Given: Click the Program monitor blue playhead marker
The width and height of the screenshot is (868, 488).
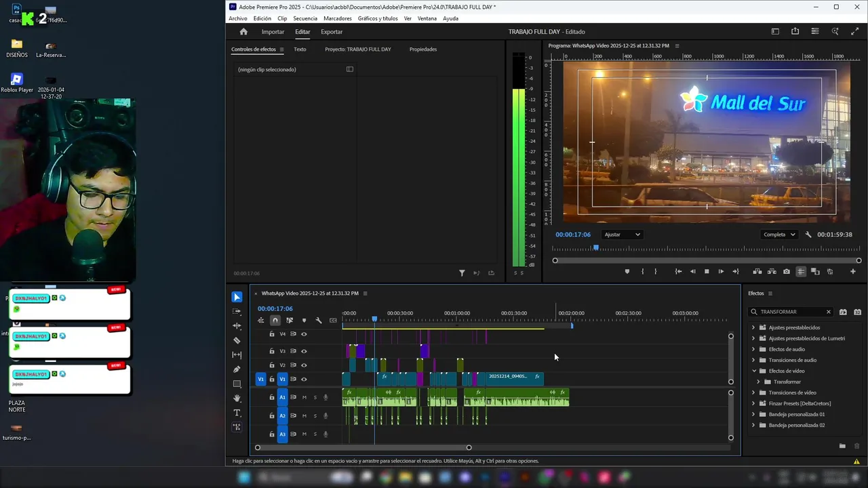Looking at the screenshot, I should coord(596,248).
